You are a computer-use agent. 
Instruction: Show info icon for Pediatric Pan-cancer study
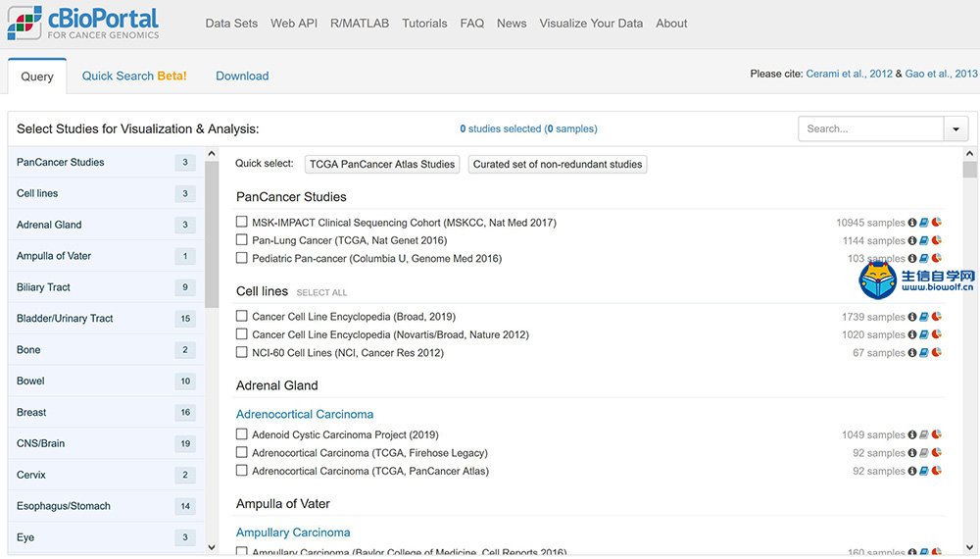pos(911,258)
